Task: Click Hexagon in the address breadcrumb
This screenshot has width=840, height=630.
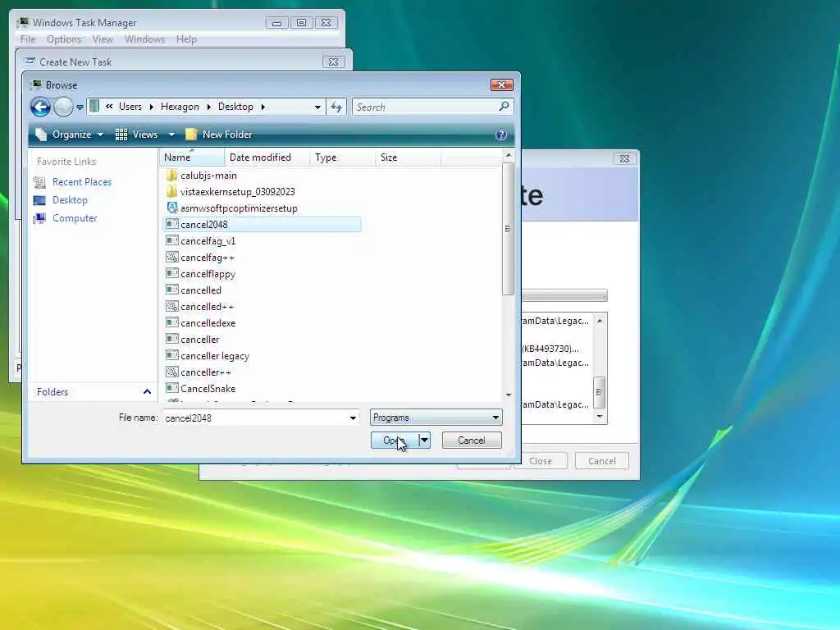Action: click(x=180, y=107)
